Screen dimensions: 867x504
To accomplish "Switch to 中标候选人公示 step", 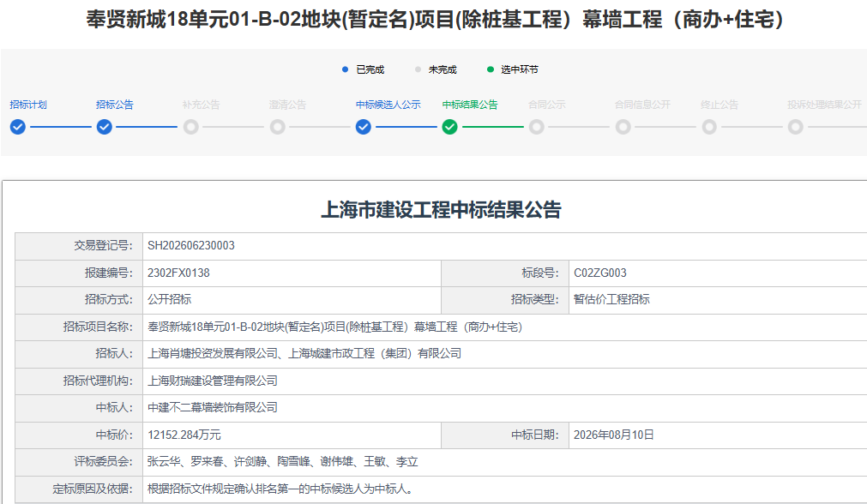I will [x=388, y=105].
